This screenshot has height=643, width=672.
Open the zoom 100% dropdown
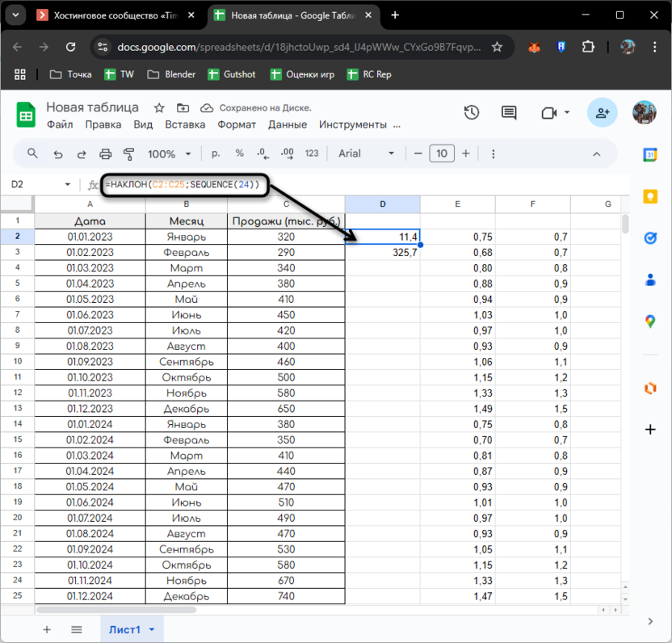pyautogui.click(x=170, y=153)
